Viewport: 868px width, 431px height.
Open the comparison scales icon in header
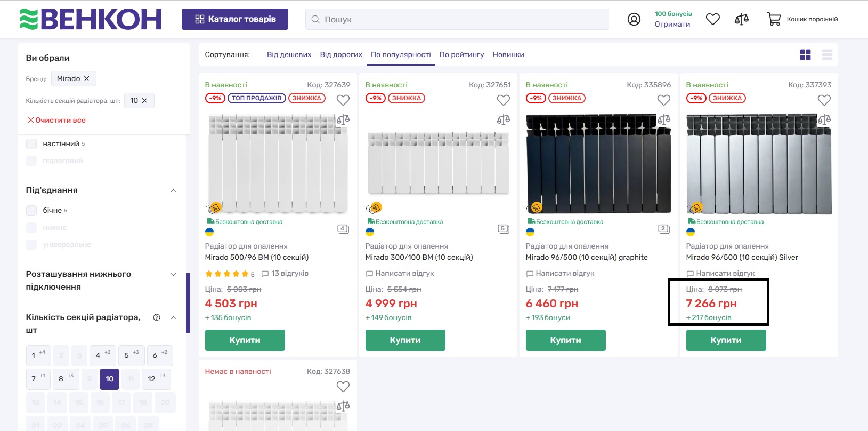coord(742,19)
